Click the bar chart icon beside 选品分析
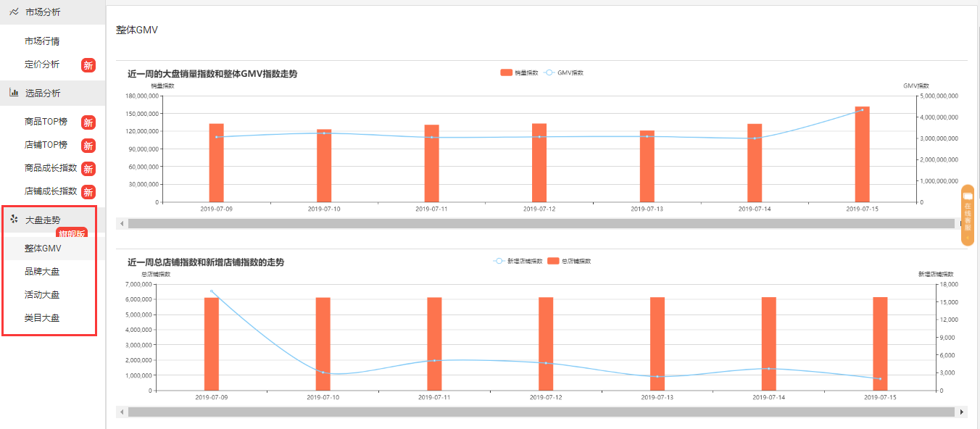Screen dimensions: 980x429 point(14,93)
